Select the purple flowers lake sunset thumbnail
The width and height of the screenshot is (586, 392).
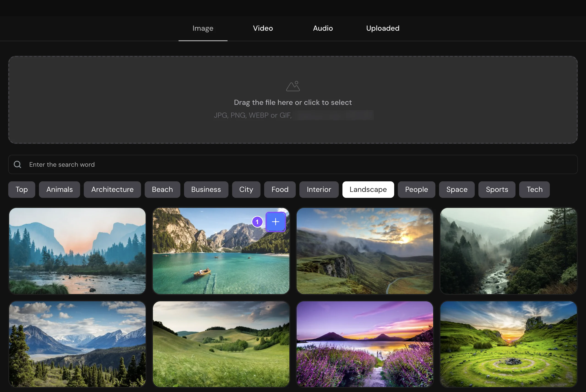[365, 344]
